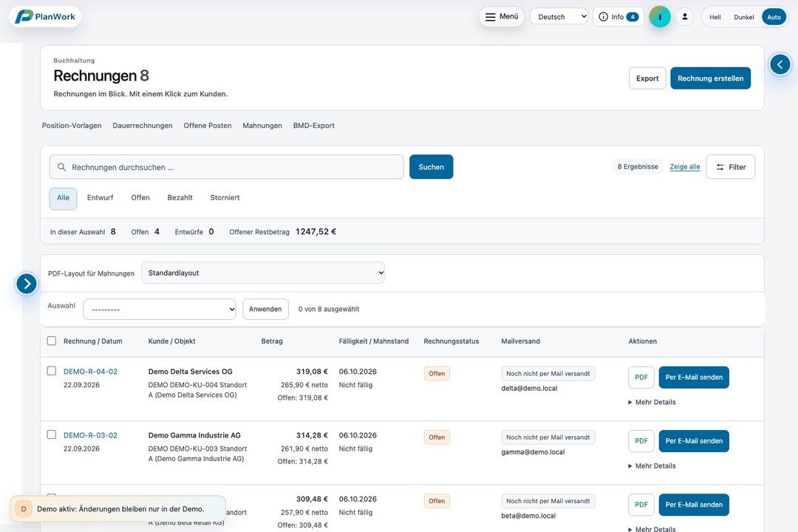The width and height of the screenshot is (798, 532).
Task: Open BMD-Export section
Action: pyautogui.click(x=313, y=126)
